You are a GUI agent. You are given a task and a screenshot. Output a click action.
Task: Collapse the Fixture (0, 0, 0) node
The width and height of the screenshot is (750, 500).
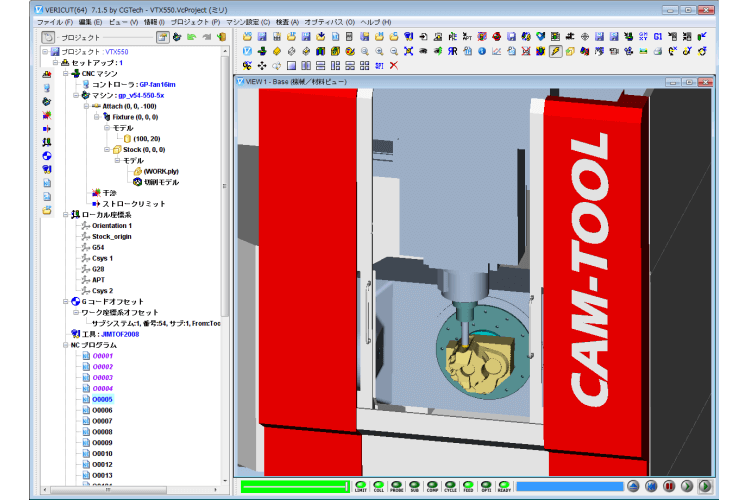pos(97,117)
